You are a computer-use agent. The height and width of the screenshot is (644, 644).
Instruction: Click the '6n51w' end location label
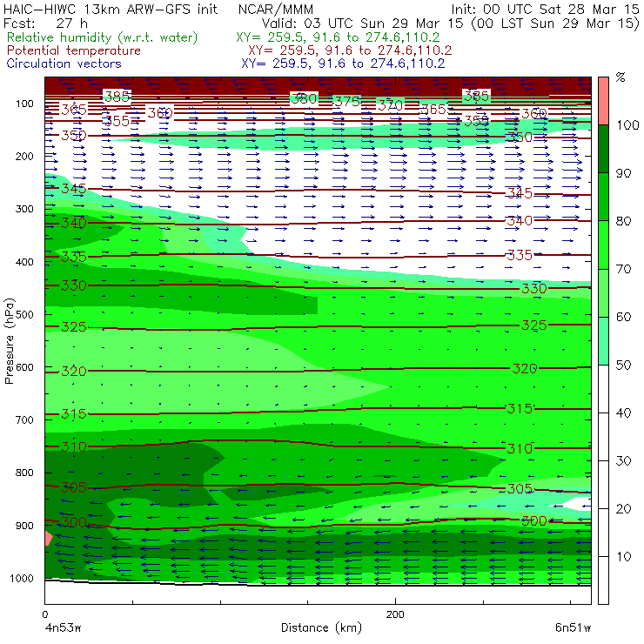click(573, 628)
